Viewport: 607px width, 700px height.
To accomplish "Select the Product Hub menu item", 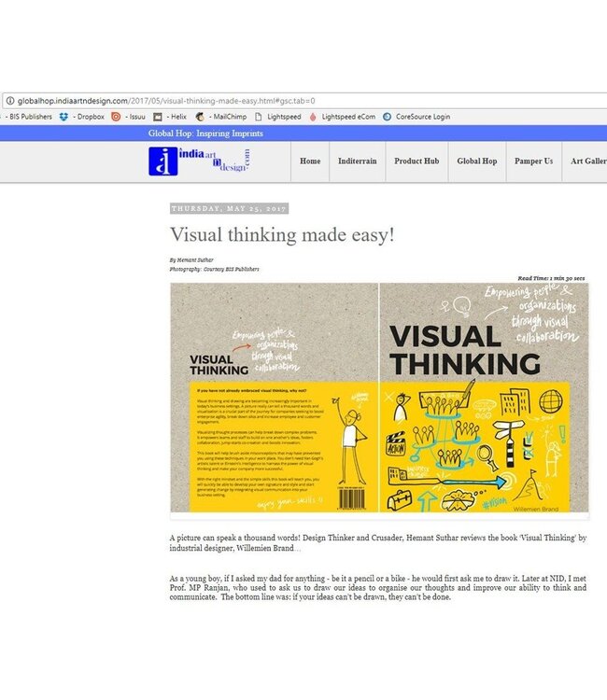I will (416, 161).
